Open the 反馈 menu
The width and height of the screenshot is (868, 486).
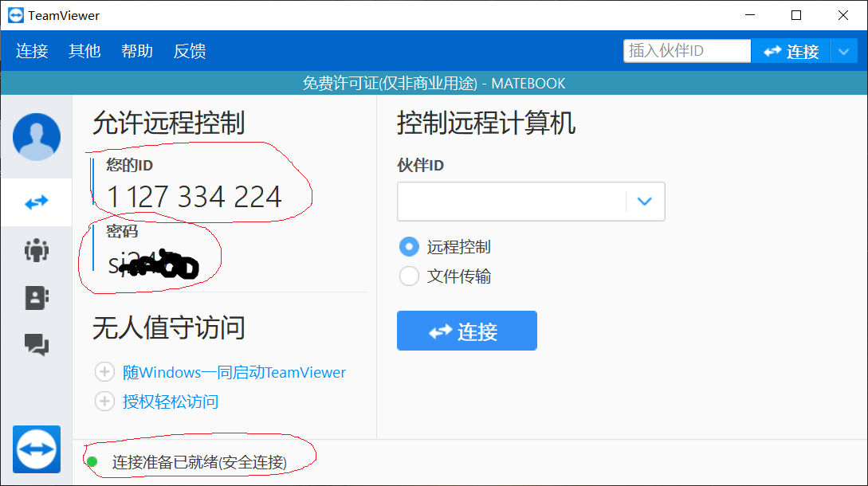[190, 51]
